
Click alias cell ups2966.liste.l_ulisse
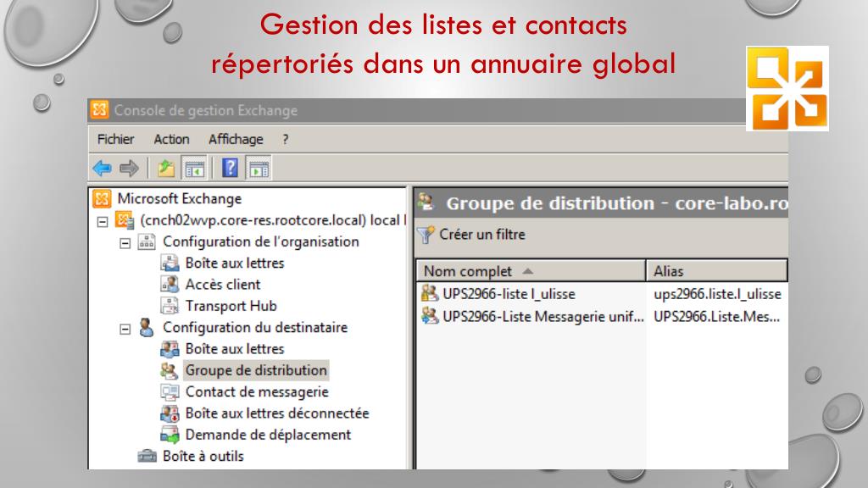click(717, 294)
